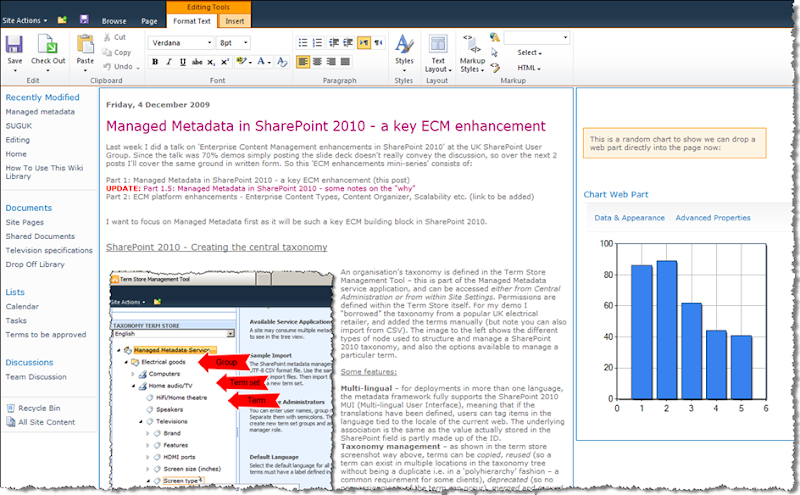Click the languages globe-A icon
This screenshot has height=495, width=800.
(494, 37)
